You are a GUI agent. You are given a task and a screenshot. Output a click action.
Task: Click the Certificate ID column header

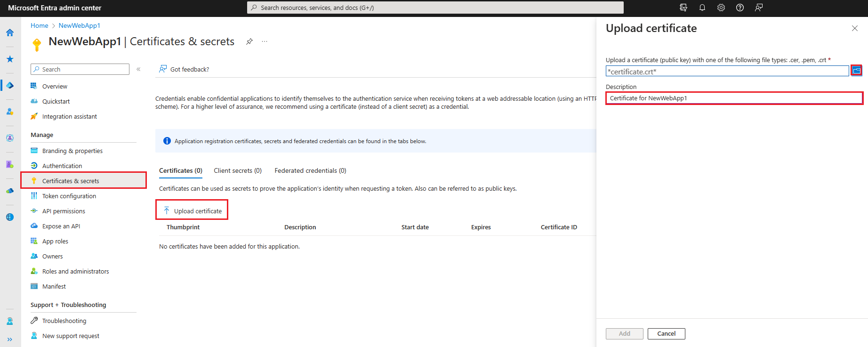tap(559, 227)
